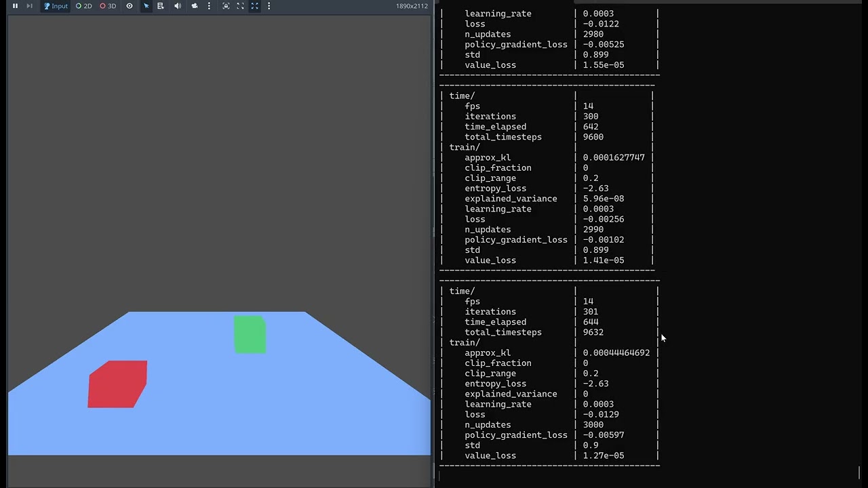Click loss value -0.00256
The width and height of the screenshot is (868, 488).
pyautogui.click(x=604, y=219)
